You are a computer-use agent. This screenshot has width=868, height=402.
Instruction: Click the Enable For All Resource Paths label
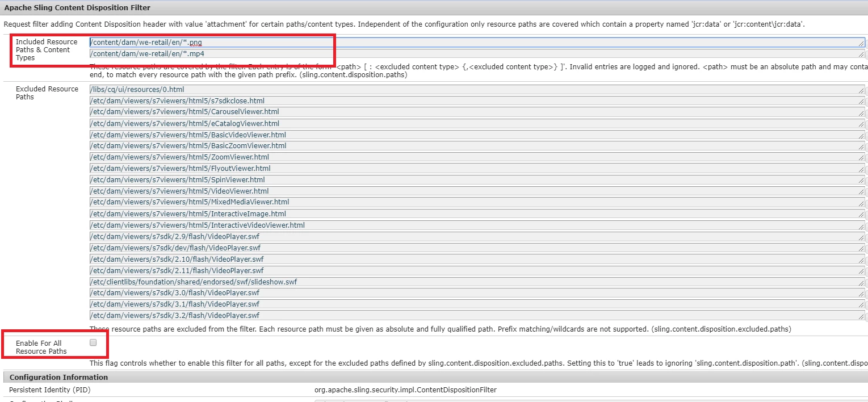coord(41,347)
